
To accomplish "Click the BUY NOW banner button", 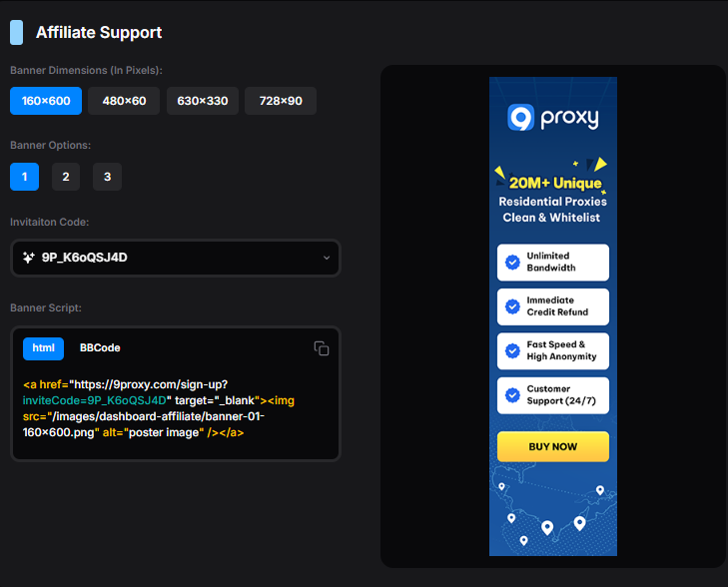I will pos(553,446).
